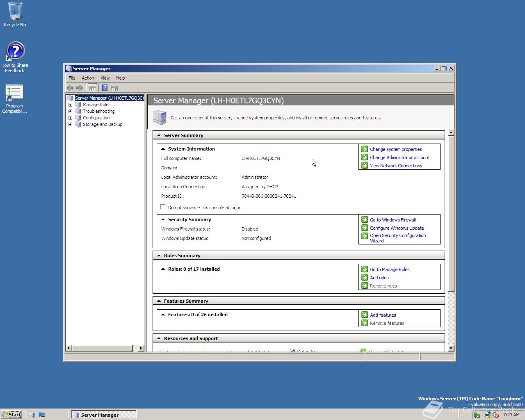Open the File menu
Image resolution: width=525 pixels, height=420 pixels.
(72, 78)
